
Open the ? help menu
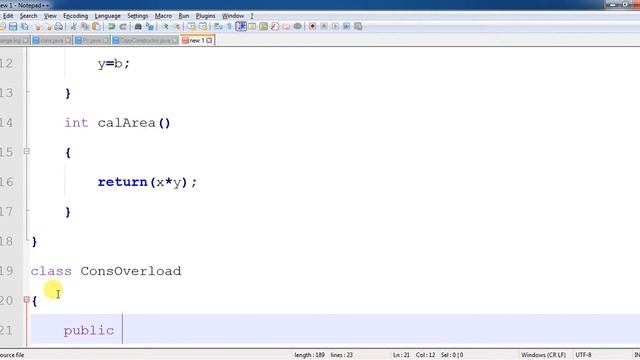click(x=252, y=16)
